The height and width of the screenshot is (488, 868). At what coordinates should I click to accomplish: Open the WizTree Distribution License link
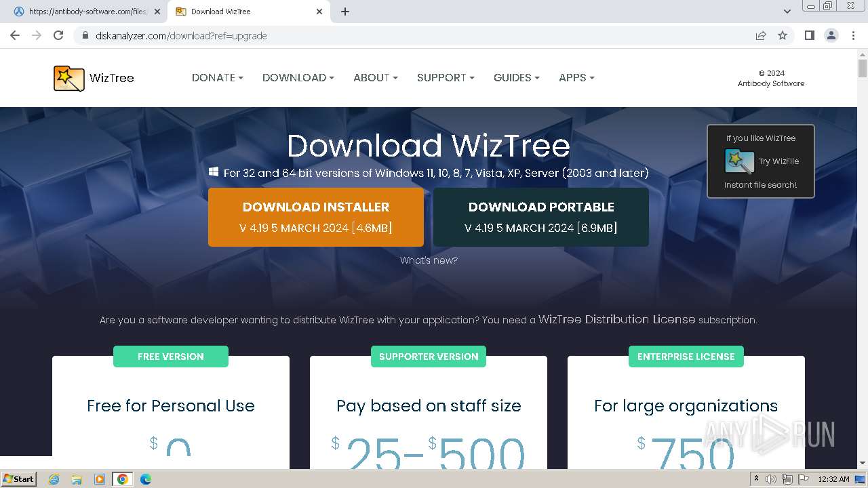[616, 319]
